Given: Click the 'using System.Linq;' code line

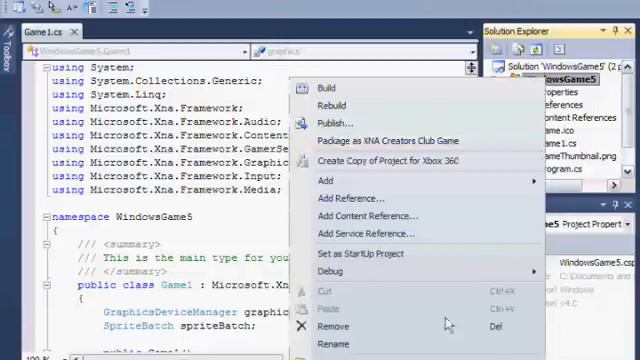Looking at the screenshot, I should point(109,95).
